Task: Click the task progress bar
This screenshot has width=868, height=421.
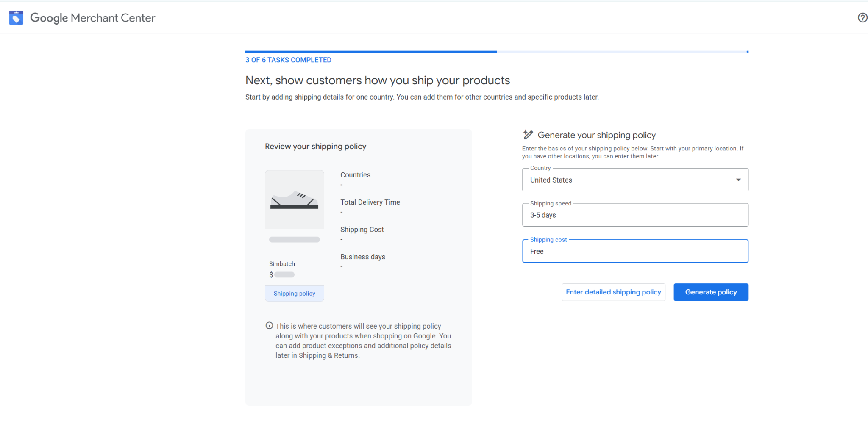Action: click(497, 52)
